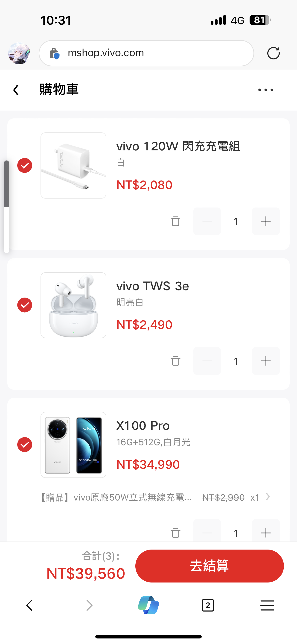297x644 pixels.
Task: Open browser tabs switcher showing 2
Action: pyautogui.click(x=208, y=605)
